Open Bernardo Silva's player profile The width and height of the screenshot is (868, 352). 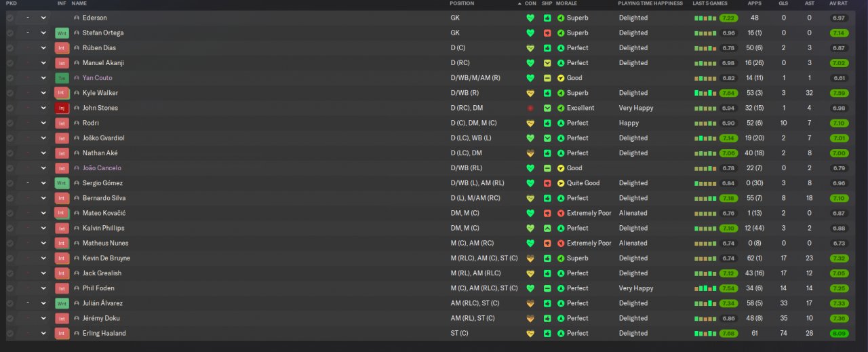pos(104,198)
